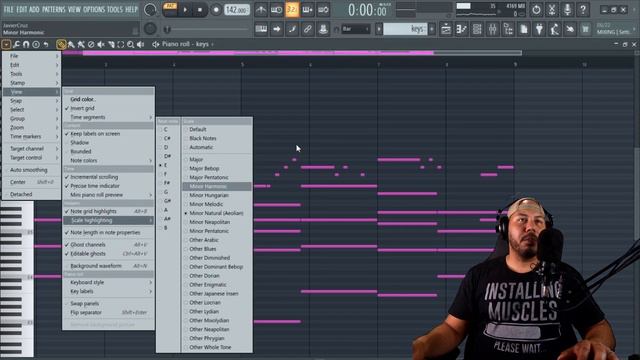The width and height of the screenshot is (640, 360).
Task: Click the Stop button in the transport
Action: pyautogui.click(x=200, y=9)
